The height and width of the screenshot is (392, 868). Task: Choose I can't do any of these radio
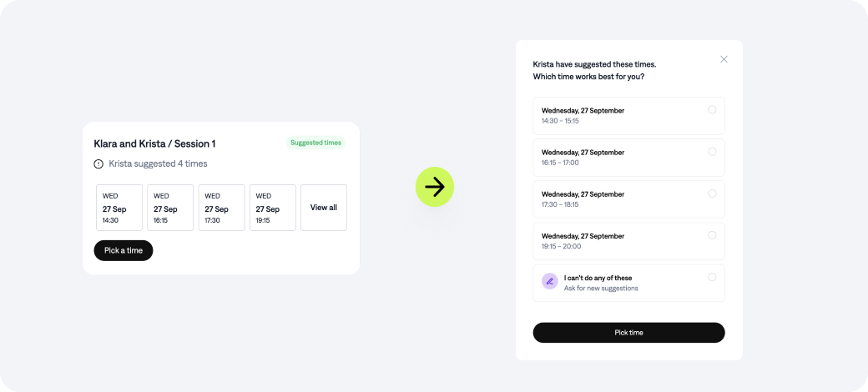coord(712,277)
